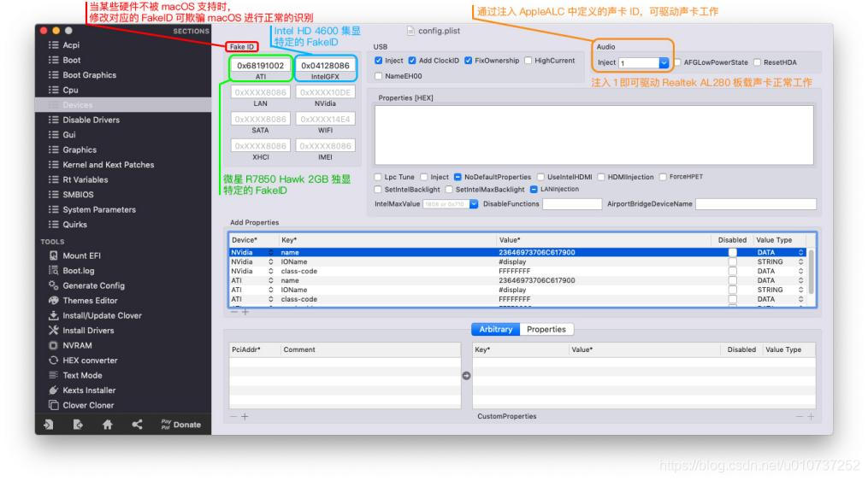Image resolution: width=868 pixels, height=481 pixels.
Task: Click the Donate button
Action: click(x=181, y=424)
